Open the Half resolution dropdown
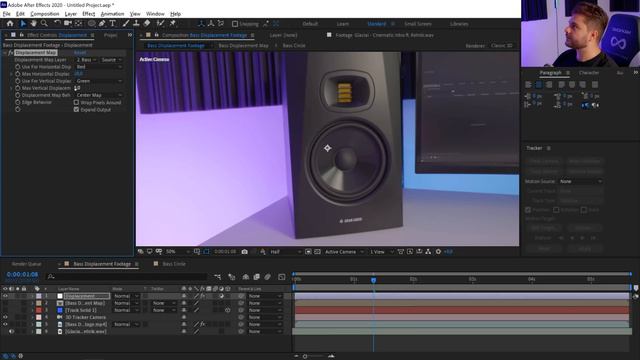The height and width of the screenshot is (360, 640). 285,252
